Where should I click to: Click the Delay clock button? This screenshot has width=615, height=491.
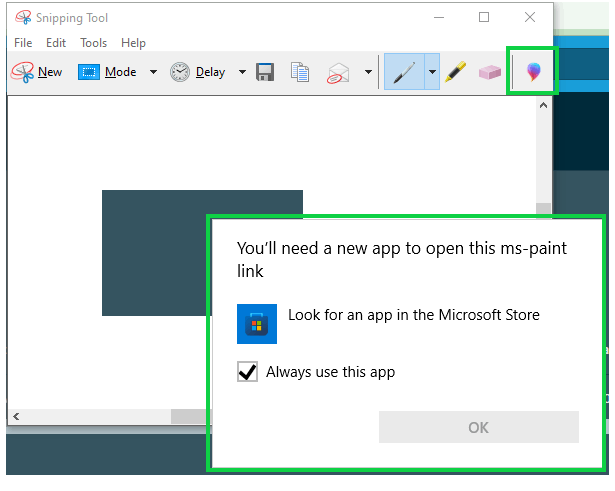pos(198,72)
